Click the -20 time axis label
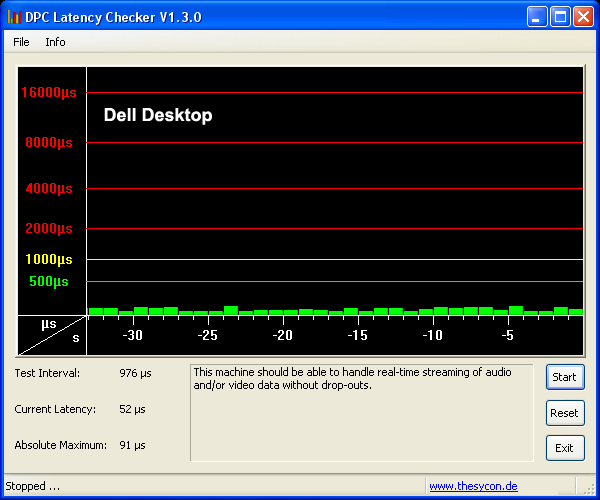Viewport: 600px width, 500px height. (283, 336)
